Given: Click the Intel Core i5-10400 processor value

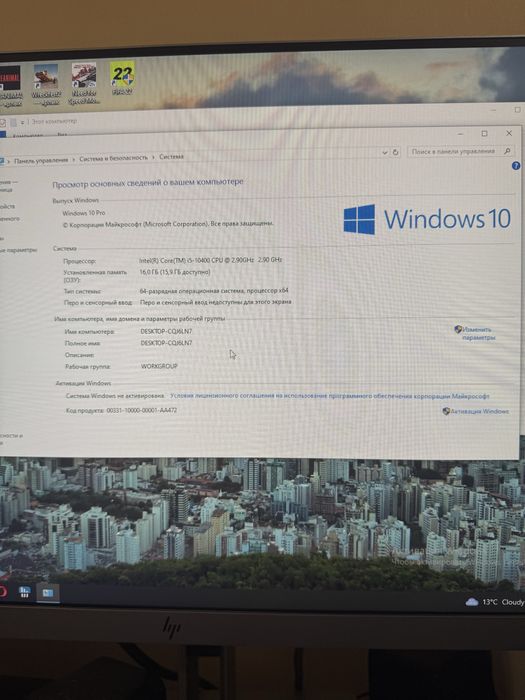Looking at the screenshot, I should 211,260.
